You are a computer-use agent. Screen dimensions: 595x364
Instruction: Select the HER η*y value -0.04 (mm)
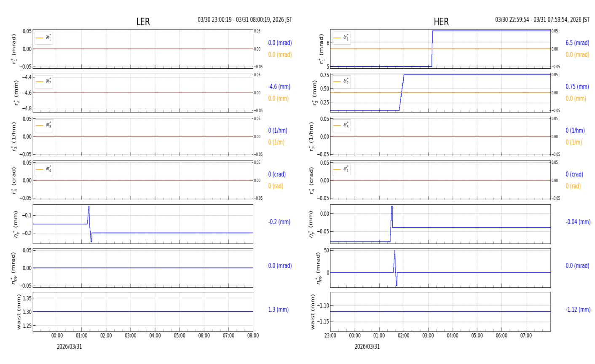[x=578, y=222]
